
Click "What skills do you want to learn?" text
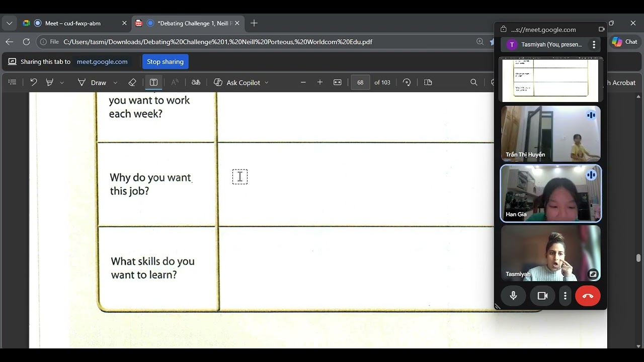(152, 268)
